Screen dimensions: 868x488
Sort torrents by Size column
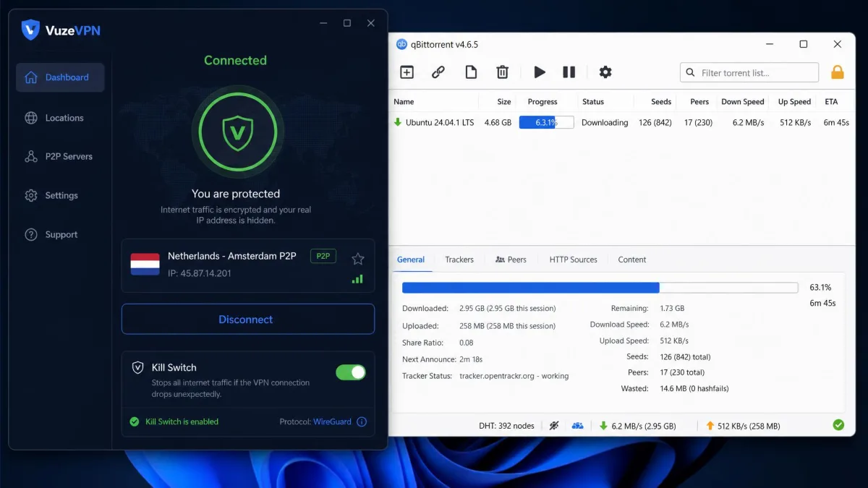[504, 102]
